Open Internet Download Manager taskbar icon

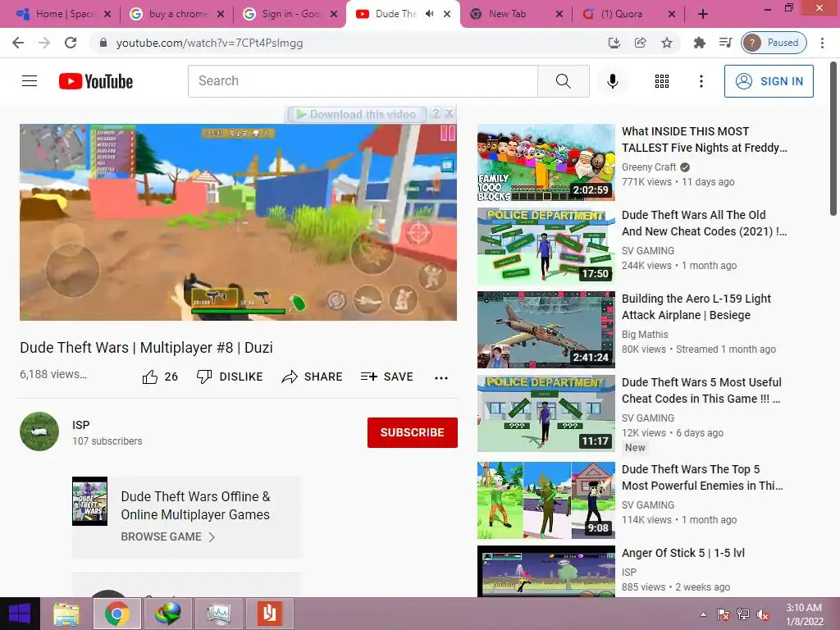click(x=167, y=614)
